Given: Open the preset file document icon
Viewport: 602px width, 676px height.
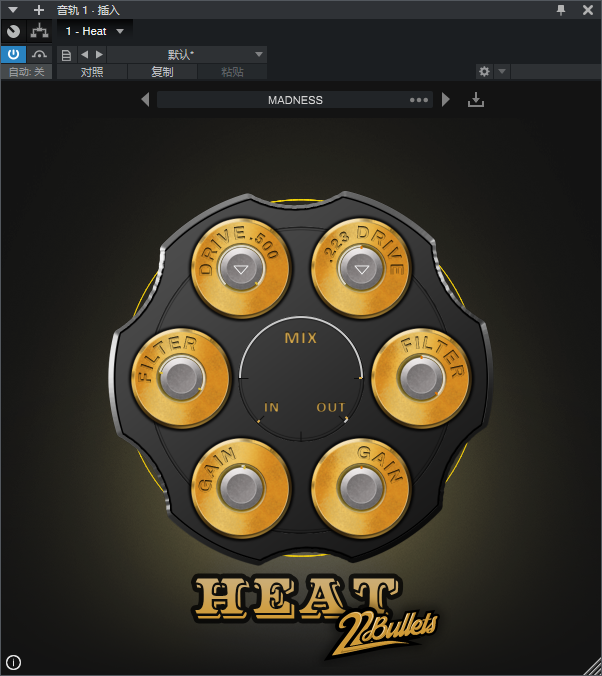Looking at the screenshot, I should (66, 55).
